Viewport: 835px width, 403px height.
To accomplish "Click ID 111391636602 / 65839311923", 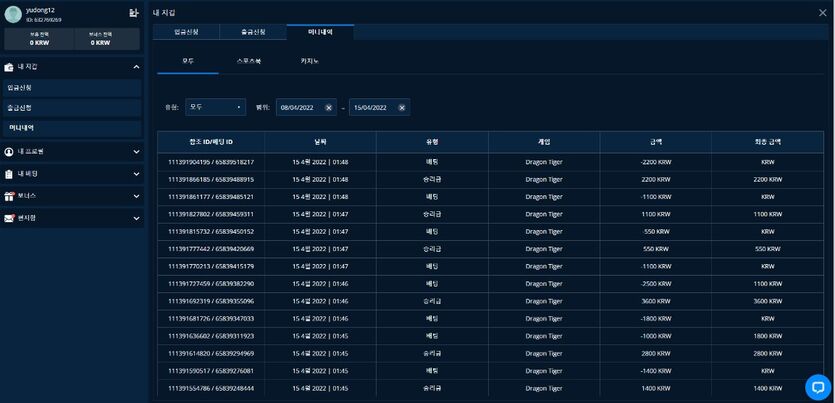I will tap(211, 336).
